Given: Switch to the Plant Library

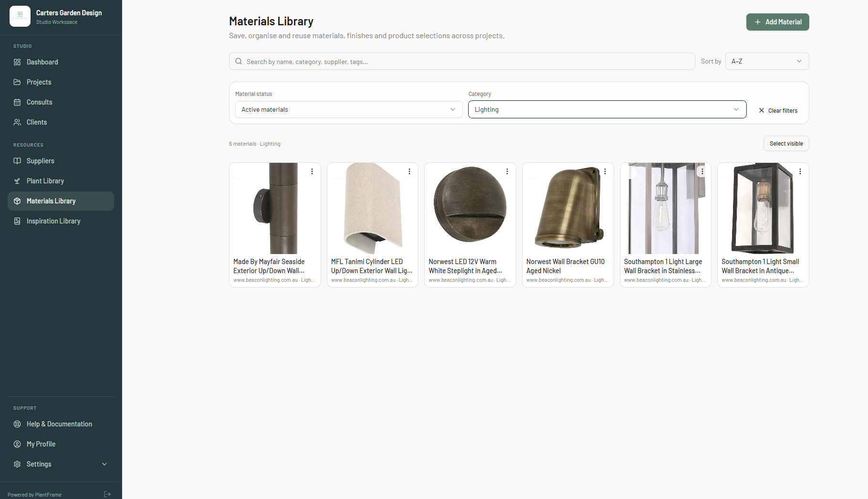Looking at the screenshot, I should [61, 181].
